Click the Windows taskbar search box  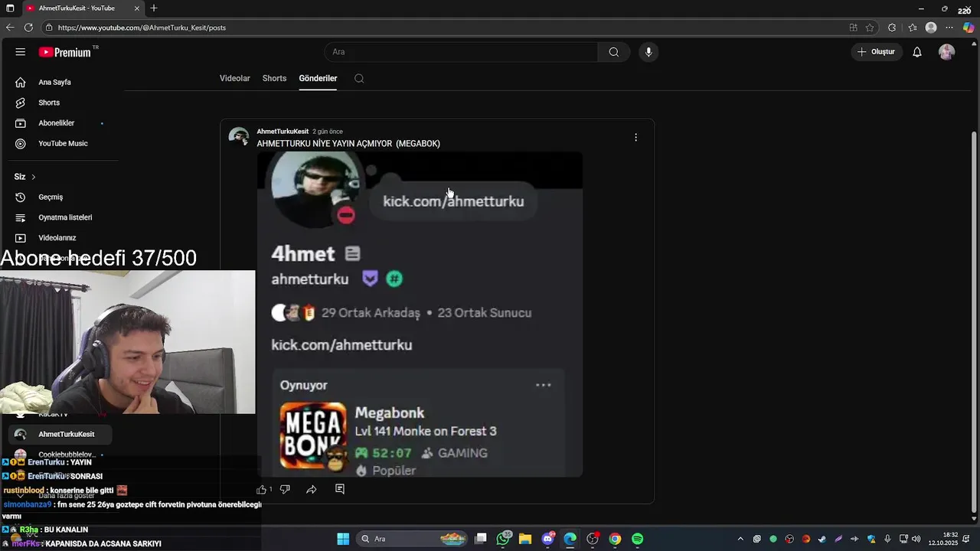413,539
